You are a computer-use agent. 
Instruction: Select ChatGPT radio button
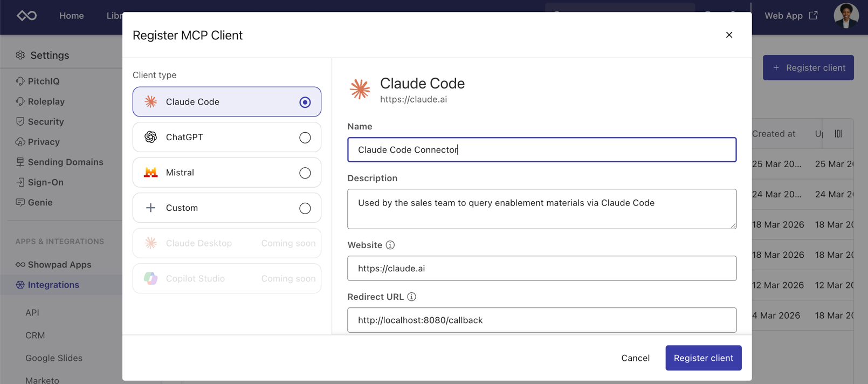(305, 138)
